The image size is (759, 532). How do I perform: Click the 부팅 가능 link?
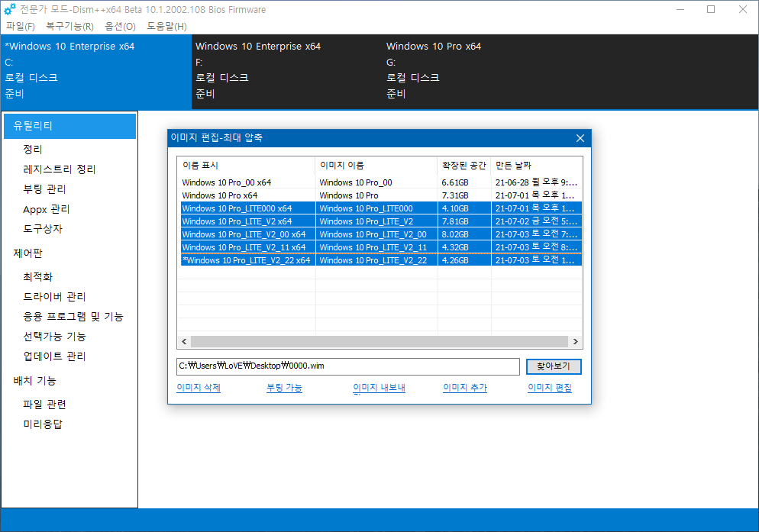point(284,388)
